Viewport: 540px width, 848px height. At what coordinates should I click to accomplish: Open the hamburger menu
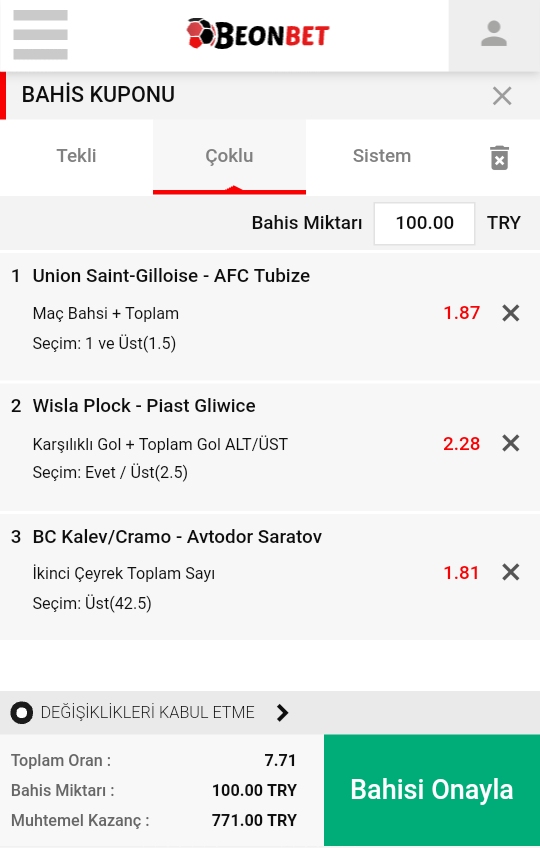(x=41, y=35)
